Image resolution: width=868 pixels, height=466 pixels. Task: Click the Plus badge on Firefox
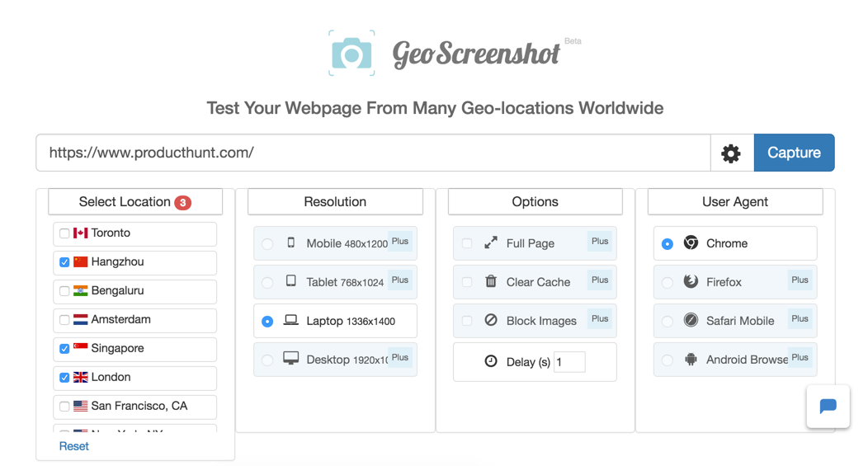(800, 280)
